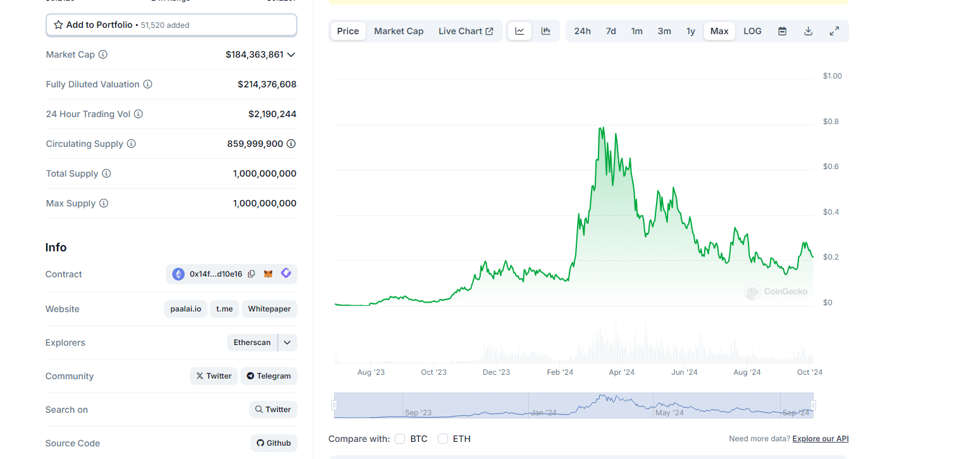Click Add to Portfolio button
This screenshot has width=980, height=459.
click(171, 25)
